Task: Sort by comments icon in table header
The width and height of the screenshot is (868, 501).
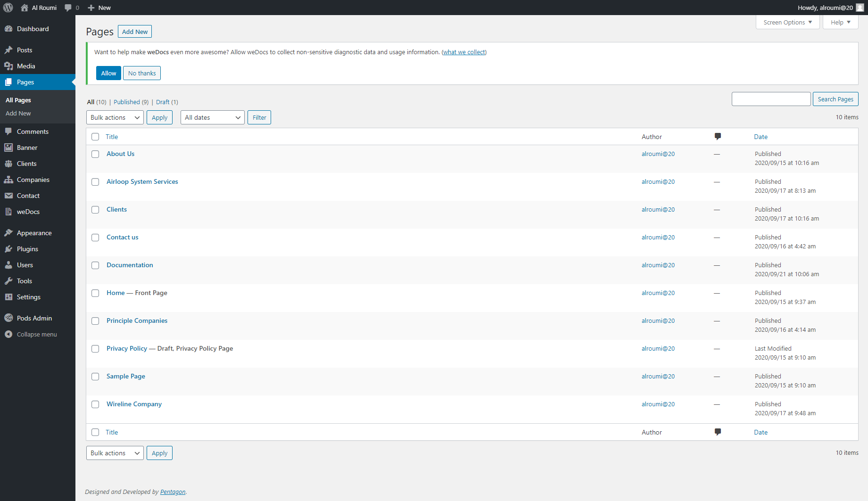Action: (718, 137)
